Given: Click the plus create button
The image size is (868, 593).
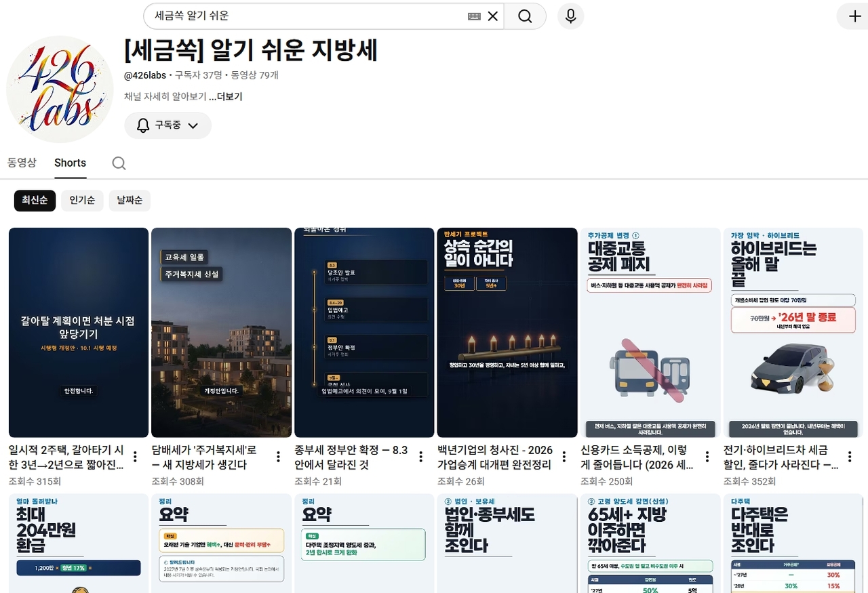Looking at the screenshot, I should 854,16.
